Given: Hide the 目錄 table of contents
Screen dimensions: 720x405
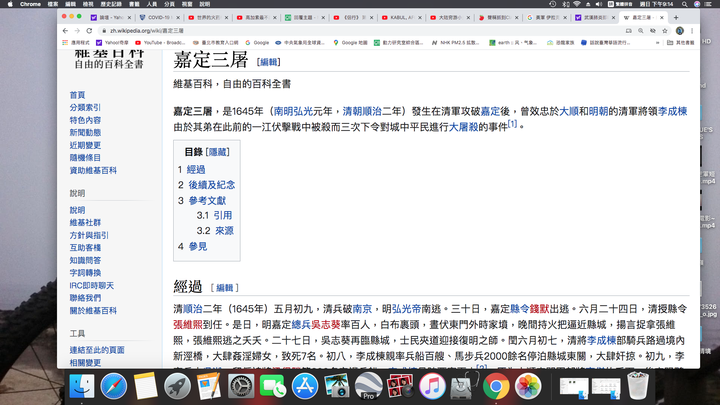Looking at the screenshot, I should point(218,152).
